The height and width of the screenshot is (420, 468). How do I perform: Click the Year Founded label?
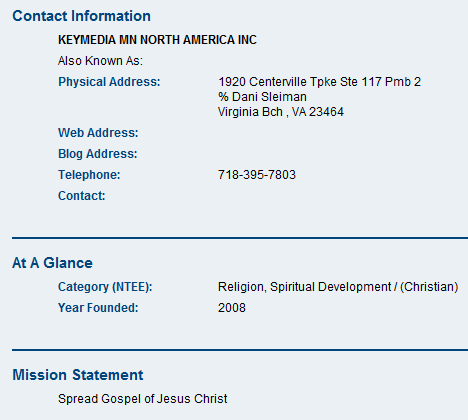98,308
